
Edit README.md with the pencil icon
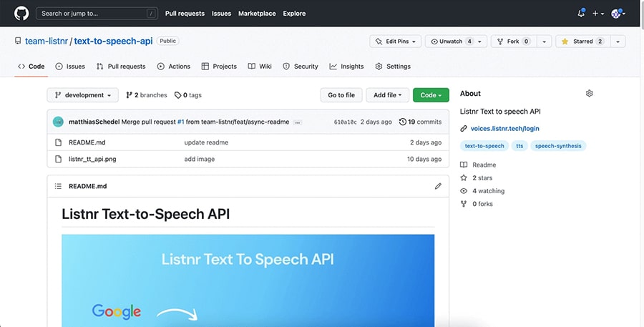[x=438, y=186]
